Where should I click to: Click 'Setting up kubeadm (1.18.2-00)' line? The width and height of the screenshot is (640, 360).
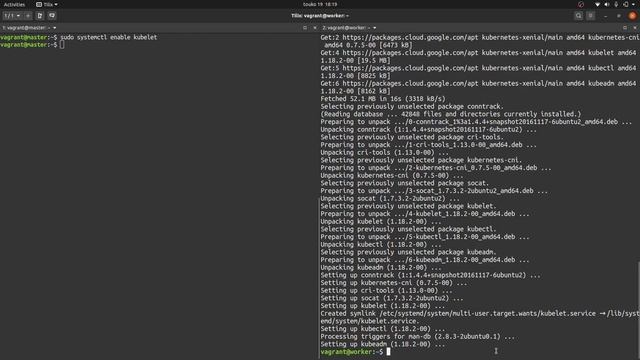[x=383, y=344]
